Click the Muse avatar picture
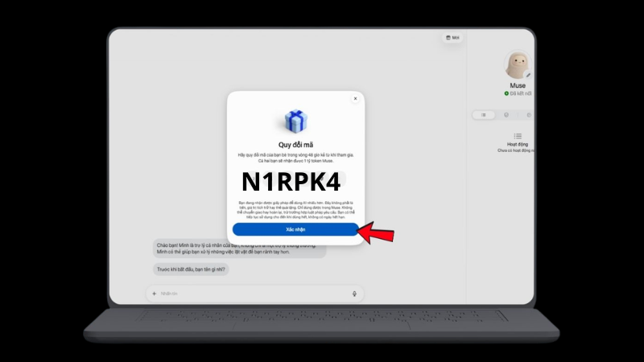Image resolution: width=644 pixels, height=362 pixels. coord(517,64)
